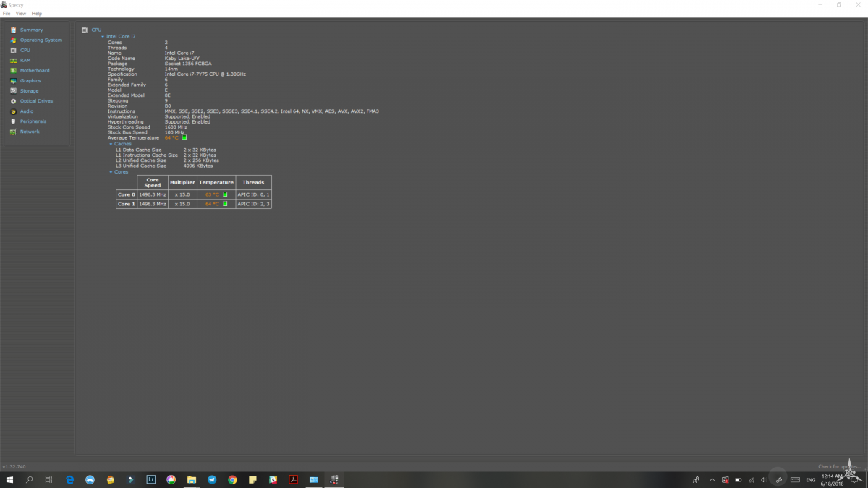Select the Core 0 row label

coord(126,194)
